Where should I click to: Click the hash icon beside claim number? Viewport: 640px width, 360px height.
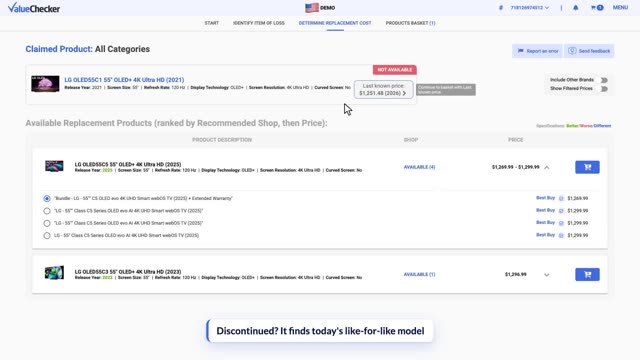click(501, 8)
